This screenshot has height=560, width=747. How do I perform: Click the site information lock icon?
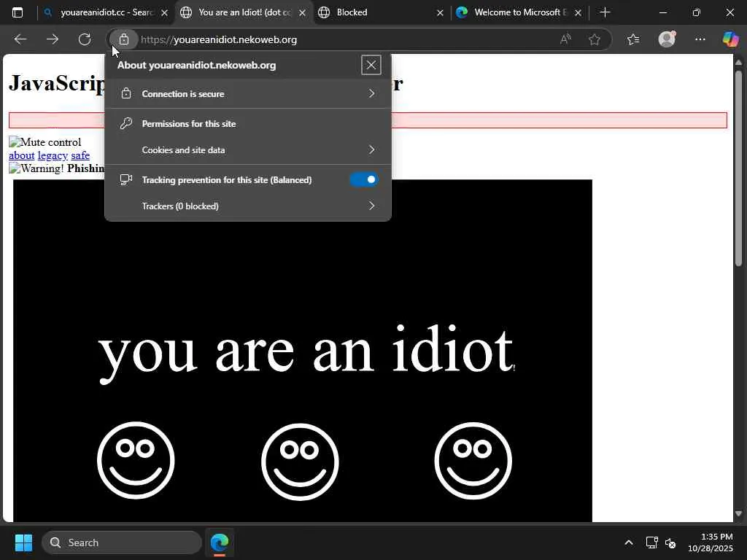(124, 39)
